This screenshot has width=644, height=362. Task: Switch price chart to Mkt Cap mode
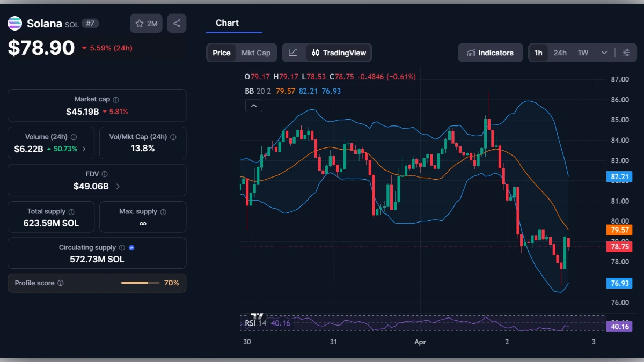click(256, 53)
